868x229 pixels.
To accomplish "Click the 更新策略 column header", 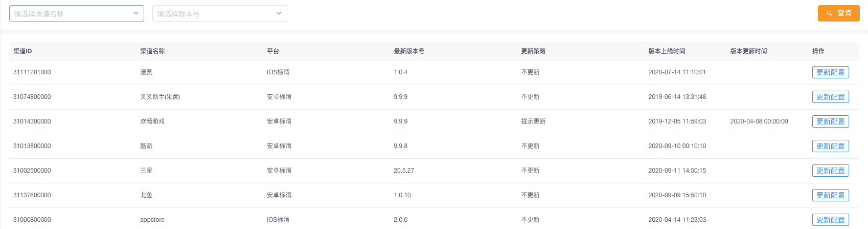I will 533,51.
